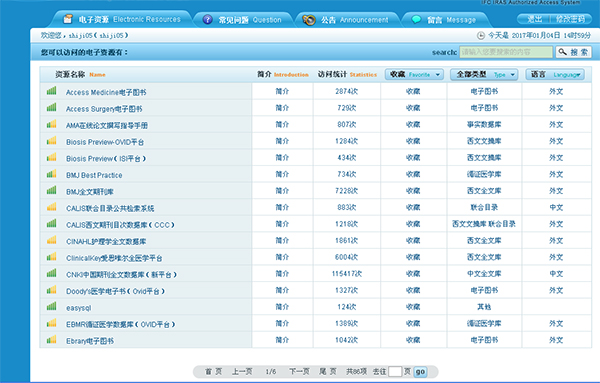The image size is (600, 383).
Task: Switch to the 常见问题 Question tab
Action: point(243,20)
